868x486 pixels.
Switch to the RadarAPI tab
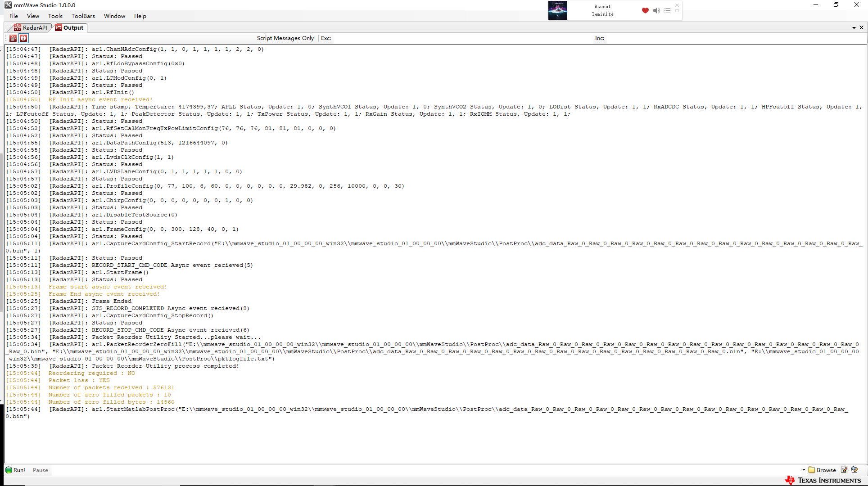click(x=30, y=27)
